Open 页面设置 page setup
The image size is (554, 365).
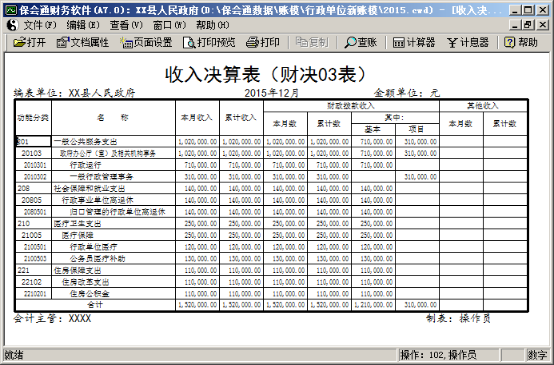click(x=146, y=42)
